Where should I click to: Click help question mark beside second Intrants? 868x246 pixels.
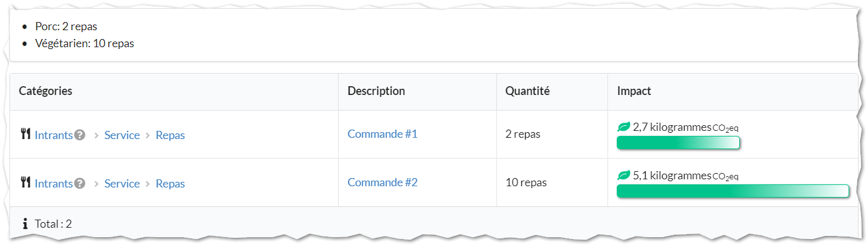(x=80, y=183)
